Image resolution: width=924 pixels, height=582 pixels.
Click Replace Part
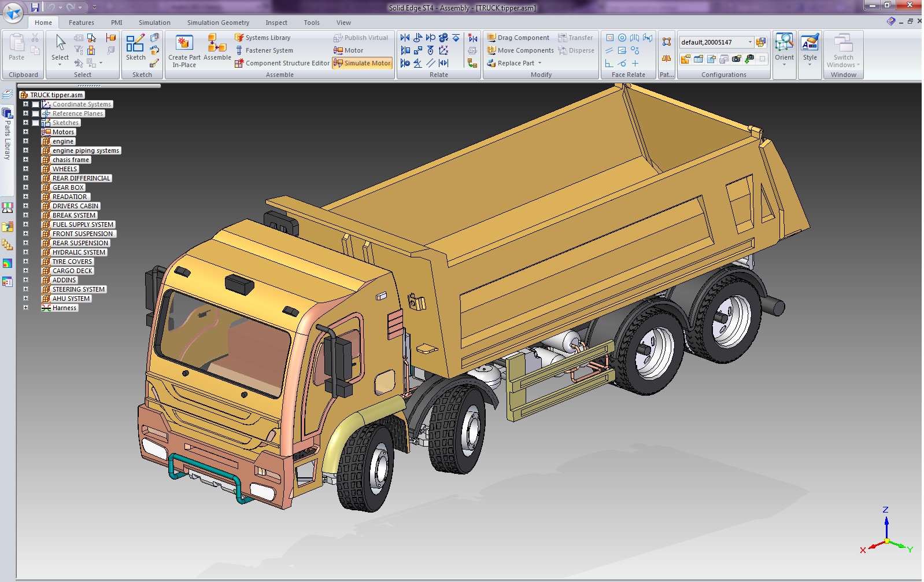pos(511,63)
